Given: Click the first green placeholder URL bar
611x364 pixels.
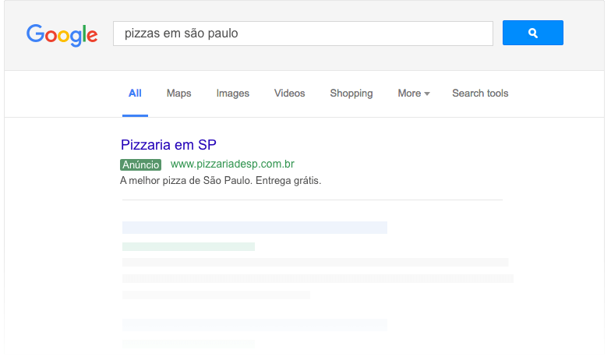Looking at the screenshot, I should point(188,246).
